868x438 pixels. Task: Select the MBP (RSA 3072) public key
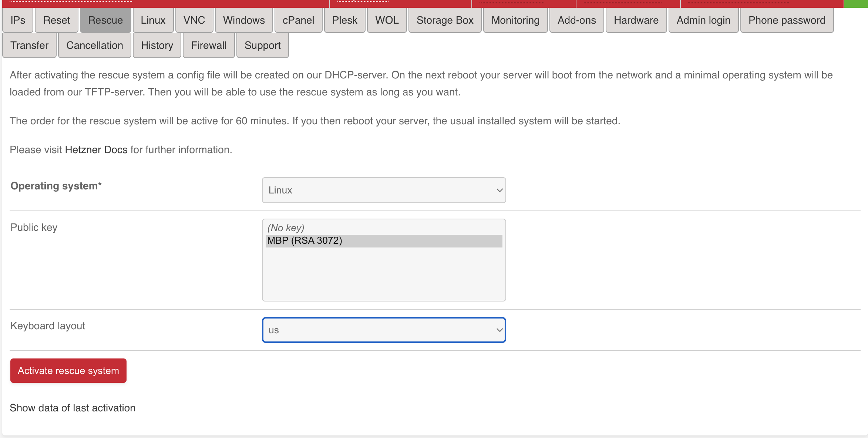(305, 241)
